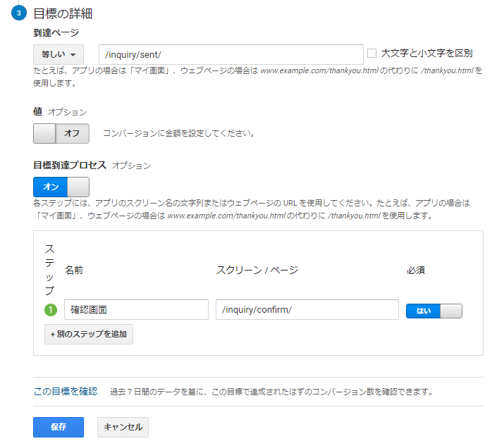Turn on the 値 toggle switch

(x=61, y=133)
